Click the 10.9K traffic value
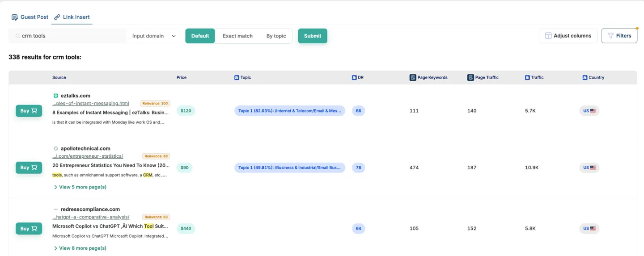Screen dimensions: 644x256 532,168
